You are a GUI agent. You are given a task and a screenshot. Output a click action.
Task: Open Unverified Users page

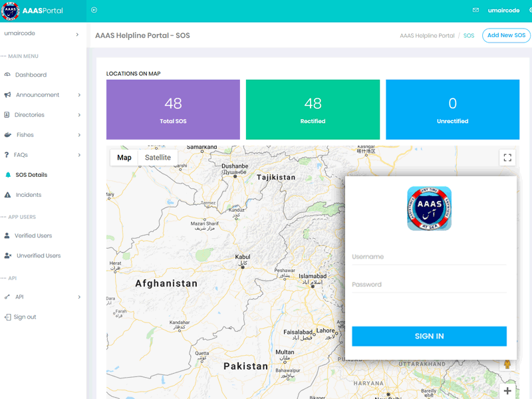(38, 255)
